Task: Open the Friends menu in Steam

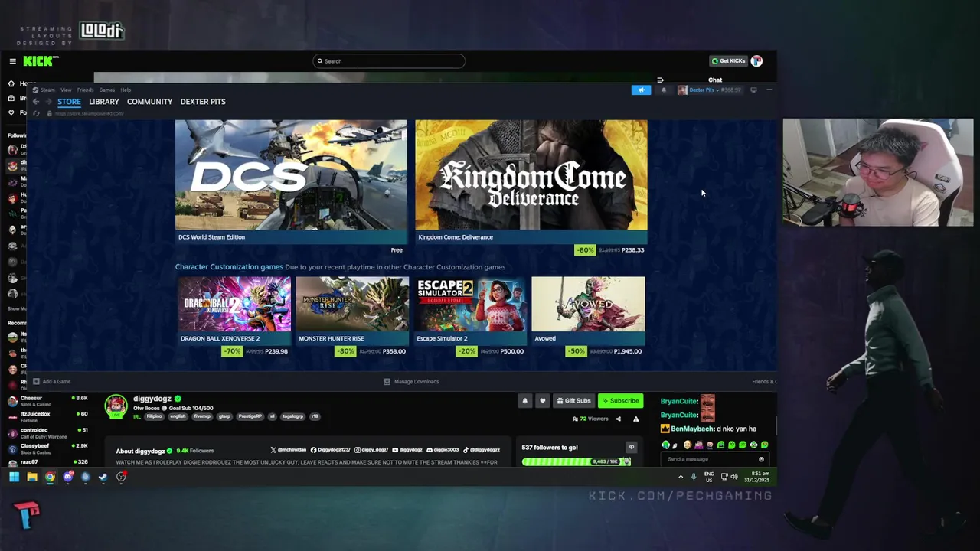Action: click(85, 90)
